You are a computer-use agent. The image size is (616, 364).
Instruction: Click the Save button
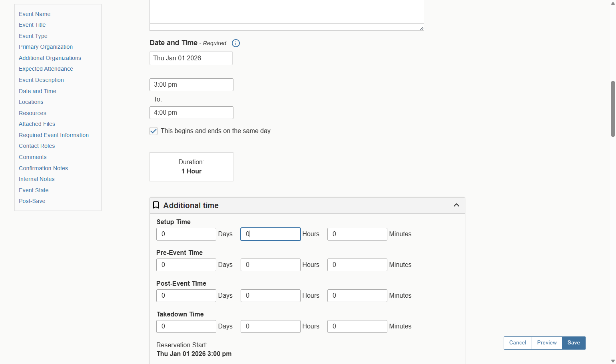[574, 343]
